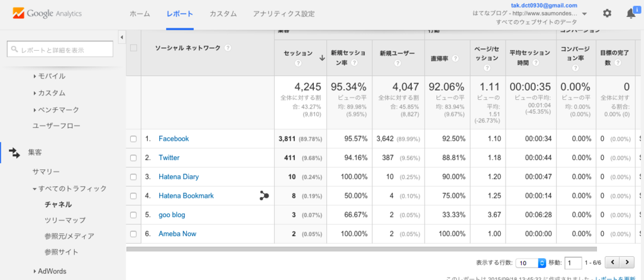The height and width of the screenshot is (280, 644).
Task: Open the Hatena Diary link
Action: [179, 177]
